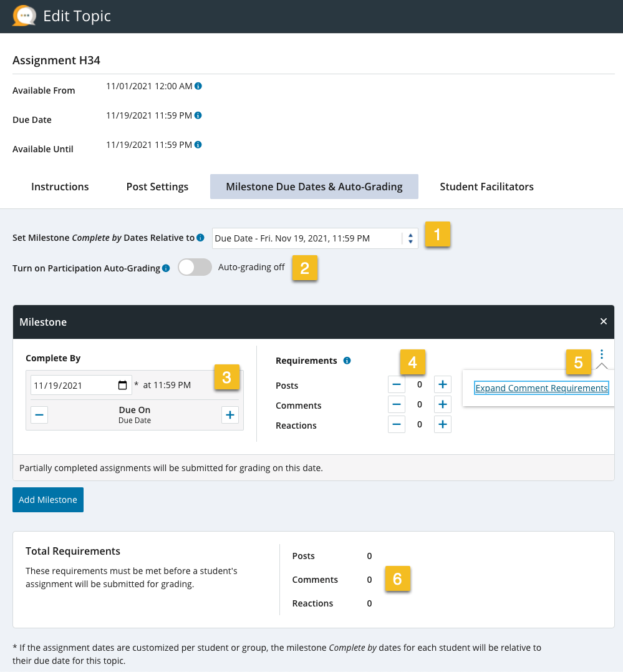Increase the Posts requirement count
Image resolution: width=623 pixels, height=672 pixels.
pyautogui.click(x=442, y=385)
